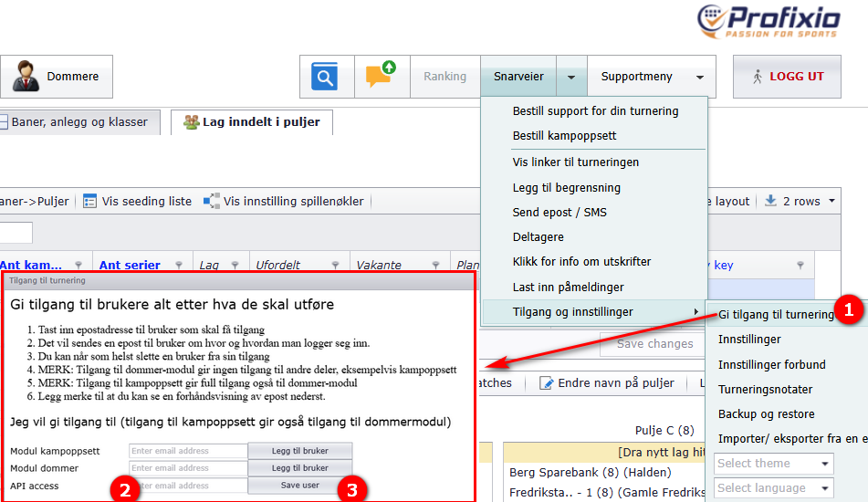Image resolution: width=868 pixels, height=502 pixels.
Task: Open the Supportmeny dropdown
Action: coord(651,77)
